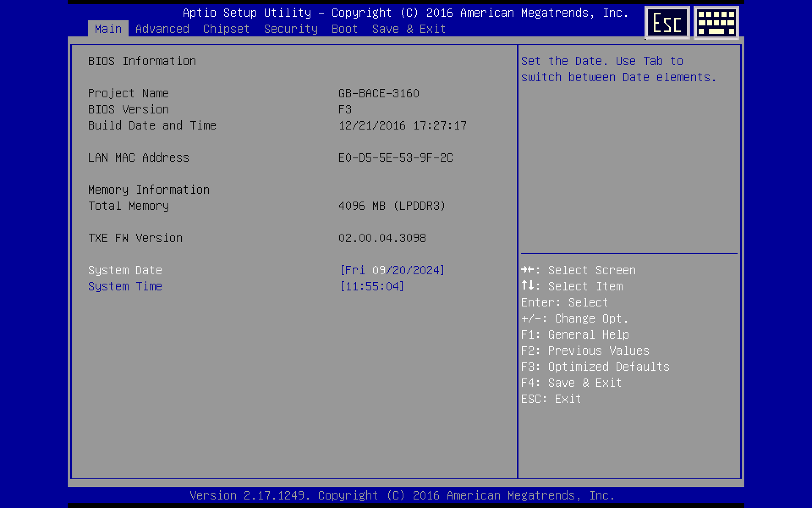Click the System Time label
The height and width of the screenshot is (508, 812).
125,286
